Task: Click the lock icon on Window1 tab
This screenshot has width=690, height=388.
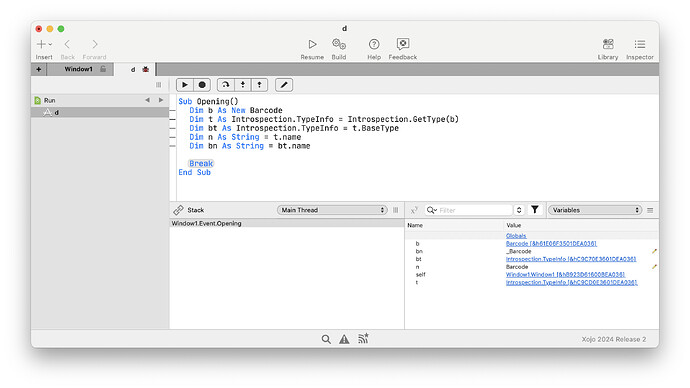Action: (x=103, y=69)
